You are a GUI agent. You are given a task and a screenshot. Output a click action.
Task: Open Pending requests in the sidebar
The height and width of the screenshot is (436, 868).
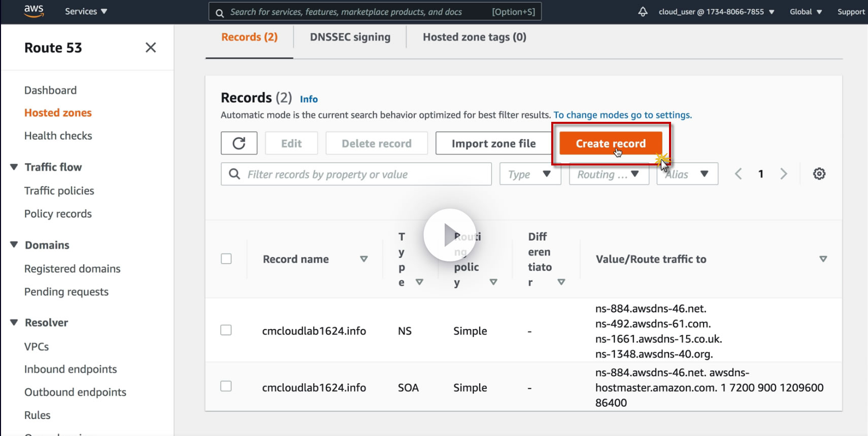66,292
